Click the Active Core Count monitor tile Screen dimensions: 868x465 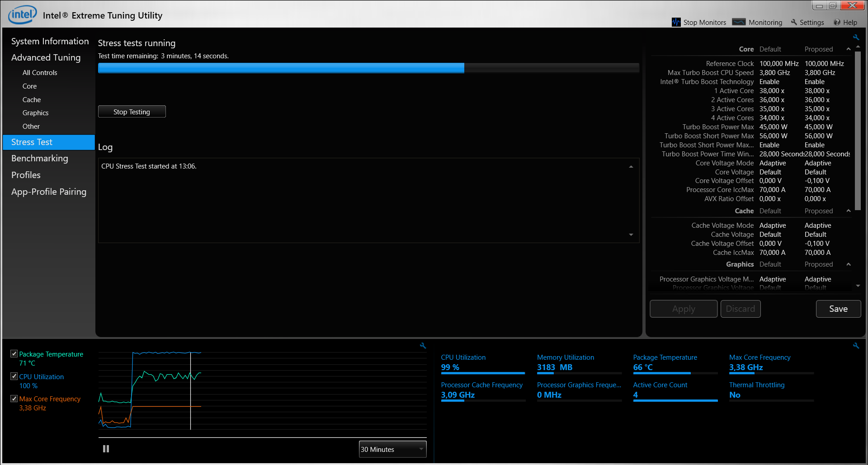[x=675, y=391]
